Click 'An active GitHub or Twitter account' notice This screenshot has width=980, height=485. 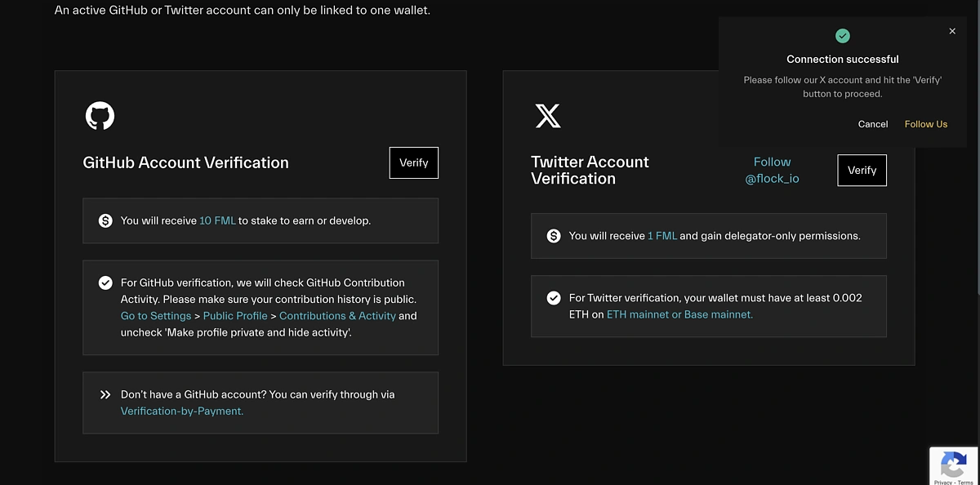[243, 11]
